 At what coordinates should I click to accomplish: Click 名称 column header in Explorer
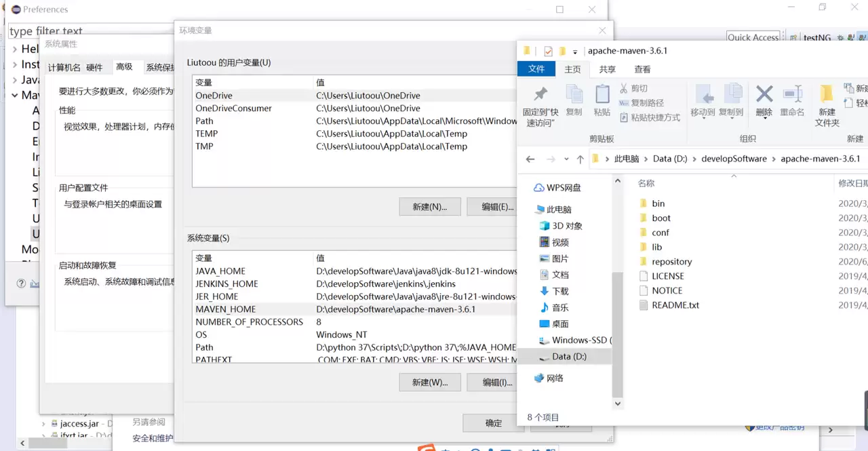(x=646, y=183)
